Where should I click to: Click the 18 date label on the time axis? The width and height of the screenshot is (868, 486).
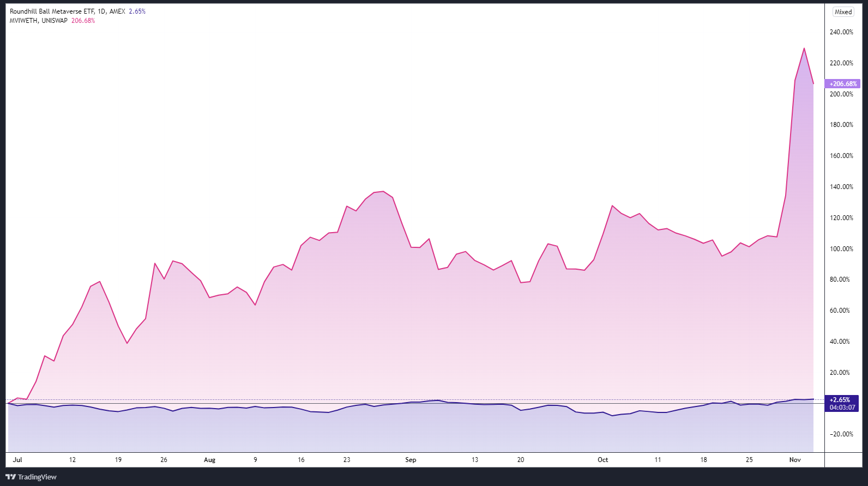click(x=703, y=460)
